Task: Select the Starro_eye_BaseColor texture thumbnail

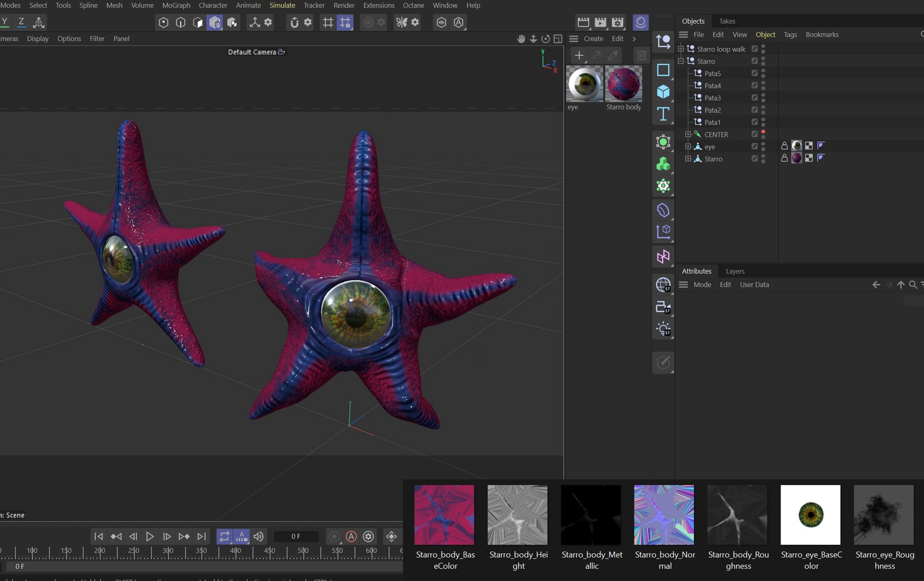Action: (811, 515)
